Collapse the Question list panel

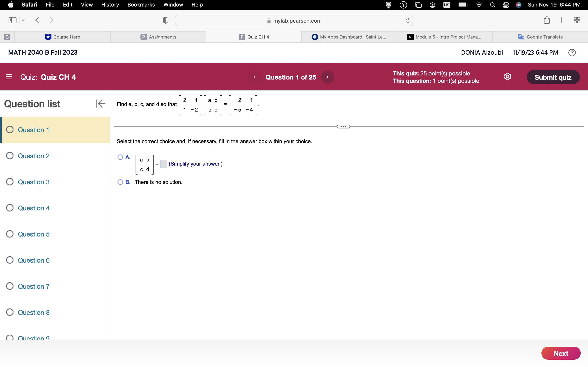click(100, 104)
